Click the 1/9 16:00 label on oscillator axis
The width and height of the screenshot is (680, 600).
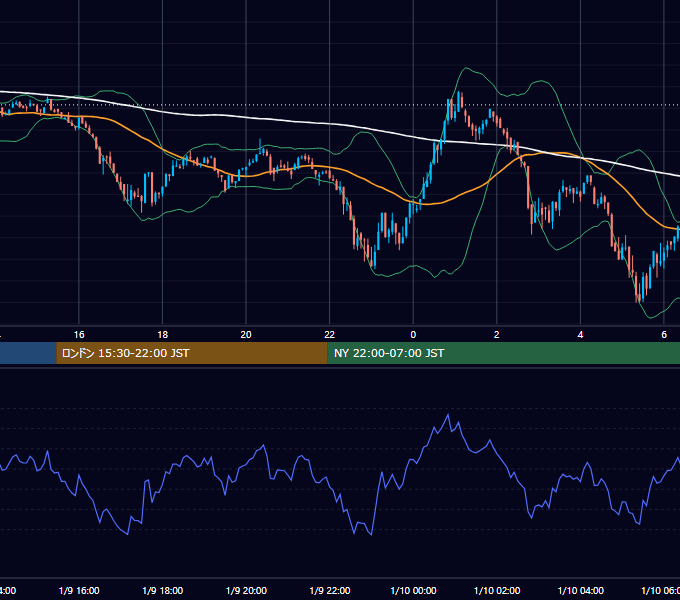79,590
